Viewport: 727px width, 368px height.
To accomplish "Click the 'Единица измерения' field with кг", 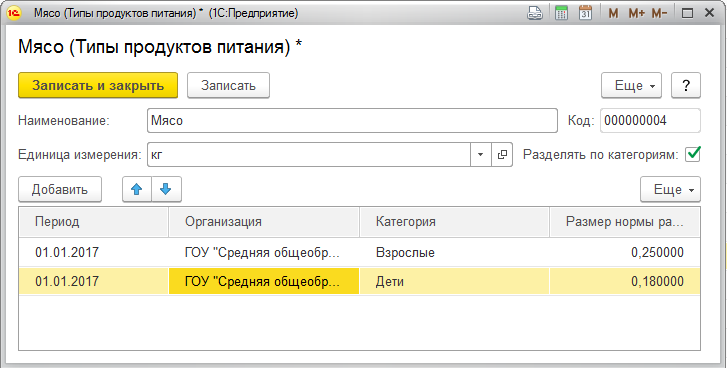I will [x=309, y=154].
